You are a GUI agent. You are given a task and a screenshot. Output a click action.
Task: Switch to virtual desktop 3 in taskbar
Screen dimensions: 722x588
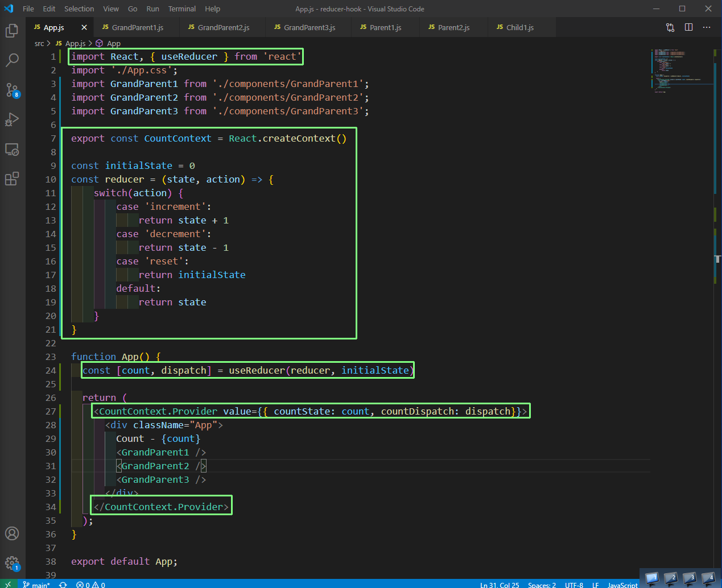689,578
